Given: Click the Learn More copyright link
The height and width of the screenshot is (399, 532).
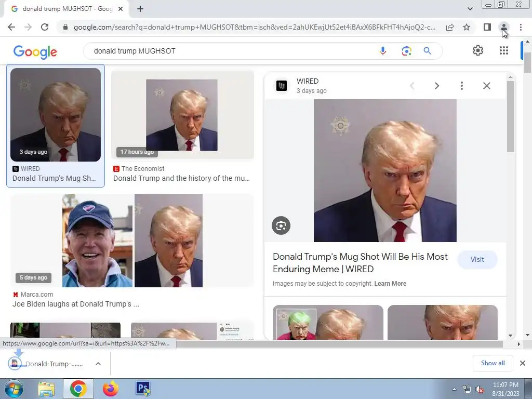Looking at the screenshot, I should (390, 284).
